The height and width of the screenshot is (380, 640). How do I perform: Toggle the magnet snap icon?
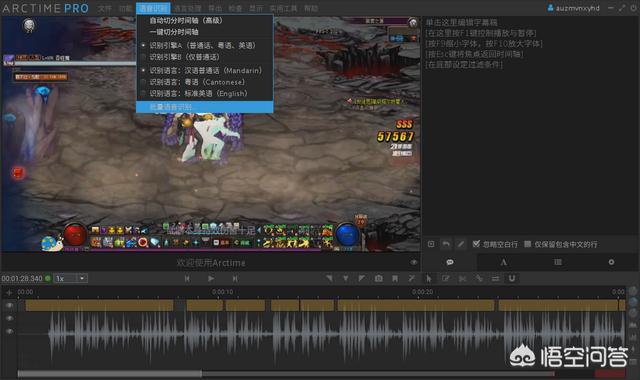click(x=511, y=278)
